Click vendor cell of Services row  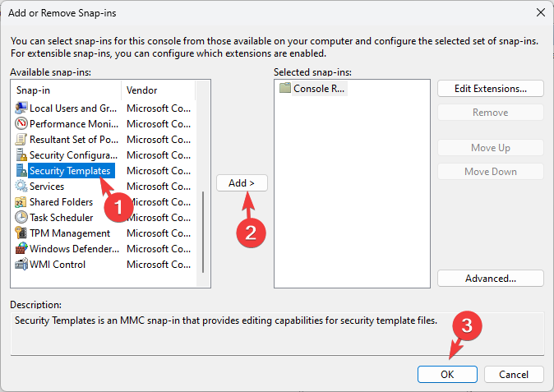[x=159, y=186]
